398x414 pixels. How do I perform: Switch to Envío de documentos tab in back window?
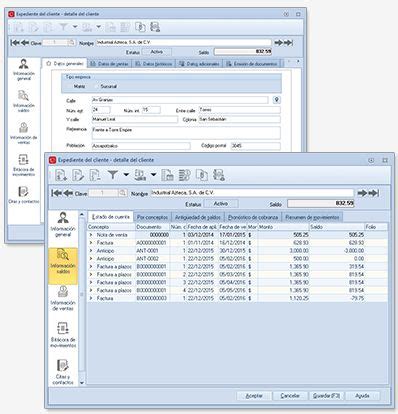[252, 64]
